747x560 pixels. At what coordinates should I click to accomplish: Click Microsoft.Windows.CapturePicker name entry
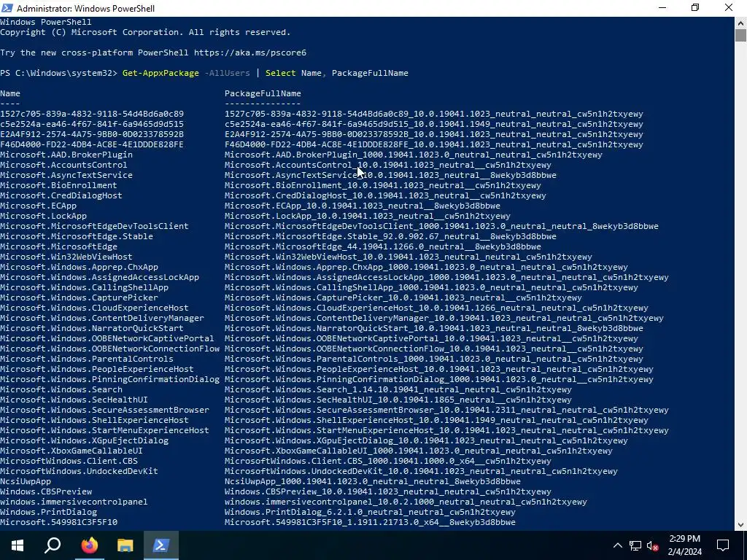tap(79, 297)
